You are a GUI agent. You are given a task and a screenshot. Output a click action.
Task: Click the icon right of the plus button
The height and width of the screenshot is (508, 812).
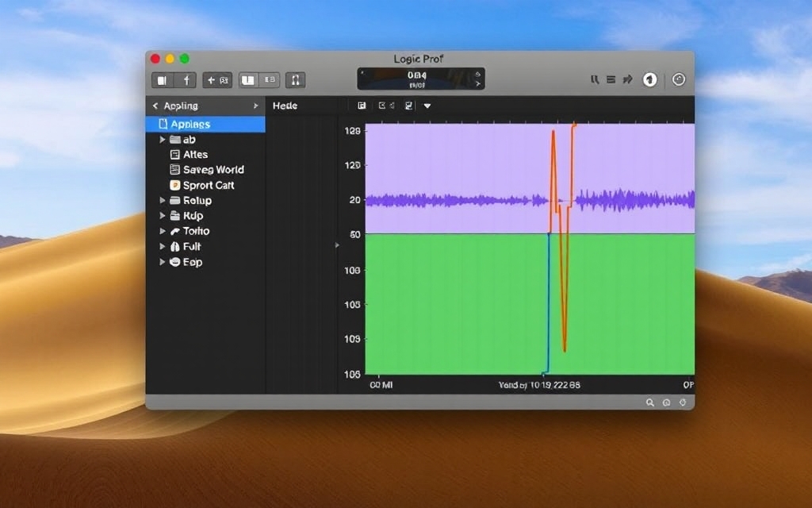click(x=224, y=80)
